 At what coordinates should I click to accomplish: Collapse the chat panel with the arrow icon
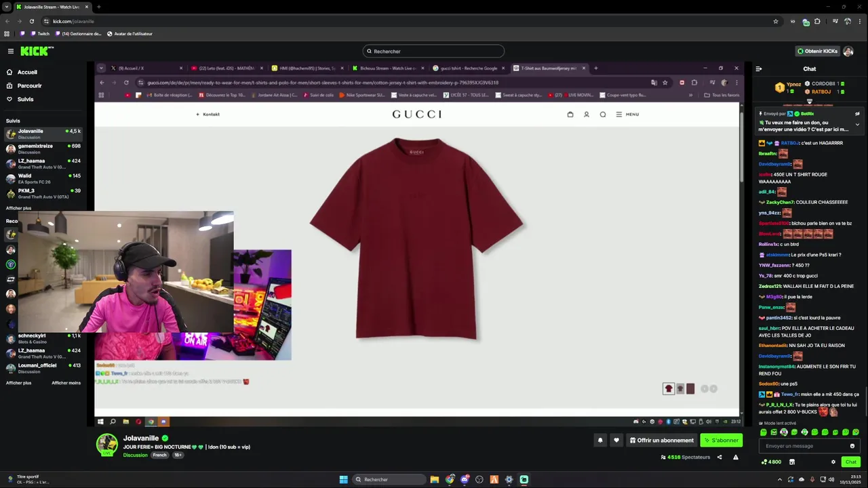click(x=759, y=68)
